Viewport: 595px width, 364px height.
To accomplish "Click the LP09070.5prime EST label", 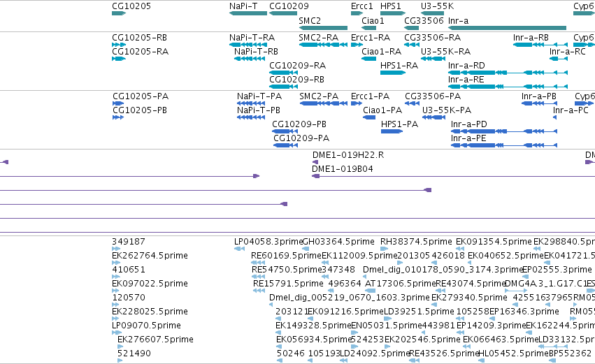I will point(146,326).
